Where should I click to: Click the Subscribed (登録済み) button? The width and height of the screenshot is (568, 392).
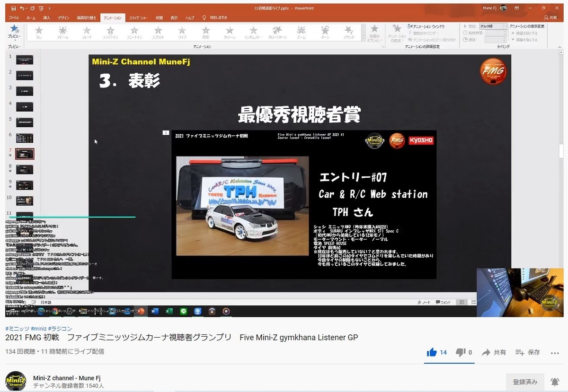pyautogui.click(x=525, y=382)
